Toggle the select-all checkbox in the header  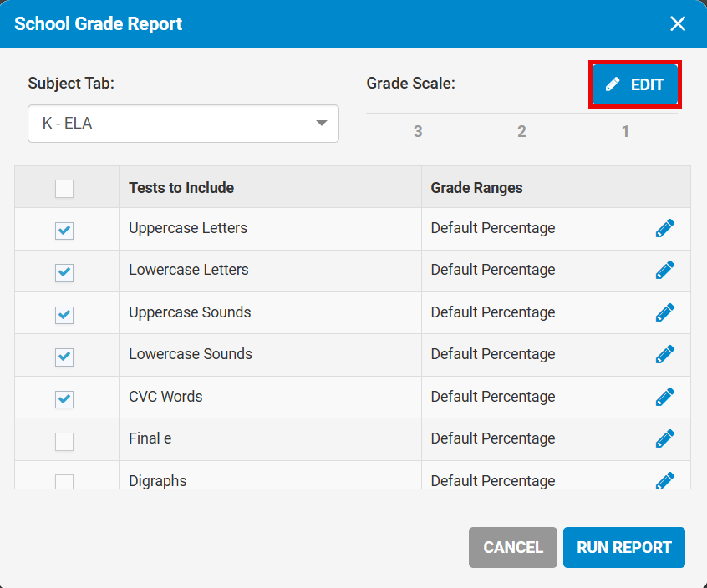coord(64,188)
